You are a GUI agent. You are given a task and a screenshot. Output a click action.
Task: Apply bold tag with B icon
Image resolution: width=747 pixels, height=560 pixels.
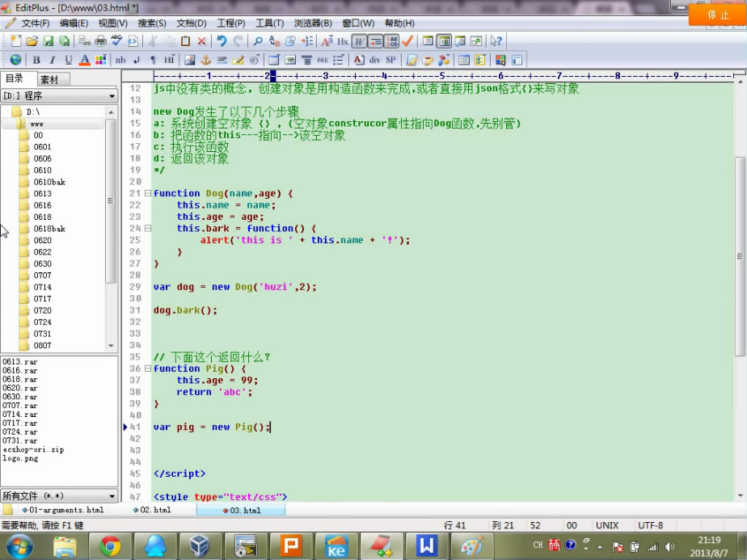[x=36, y=60]
